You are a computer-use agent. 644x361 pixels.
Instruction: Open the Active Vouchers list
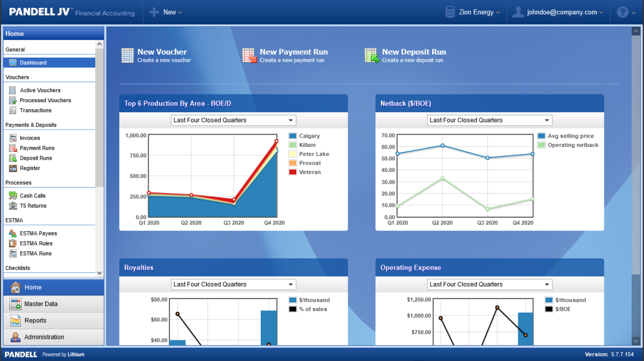coord(40,90)
